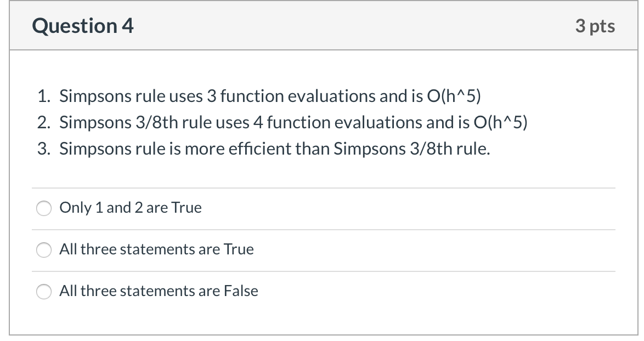Viewport: 644px width, 341px height.
Task: Click the "3 pts" points label
Action: pyautogui.click(x=596, y=25)
